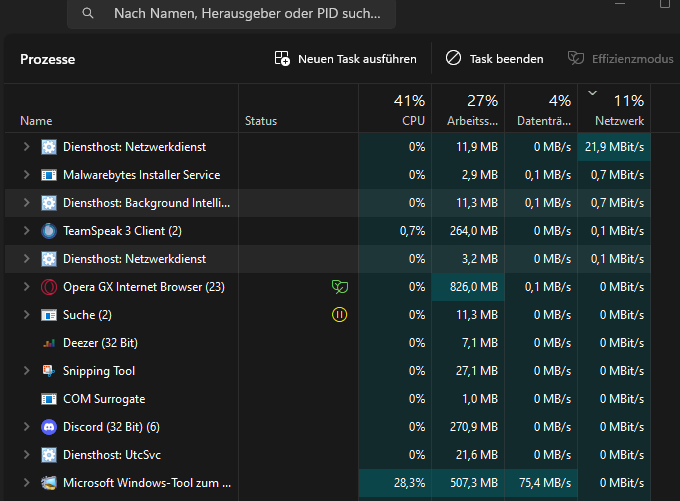
Task: Click the Task beenden button
Action: 494,59
